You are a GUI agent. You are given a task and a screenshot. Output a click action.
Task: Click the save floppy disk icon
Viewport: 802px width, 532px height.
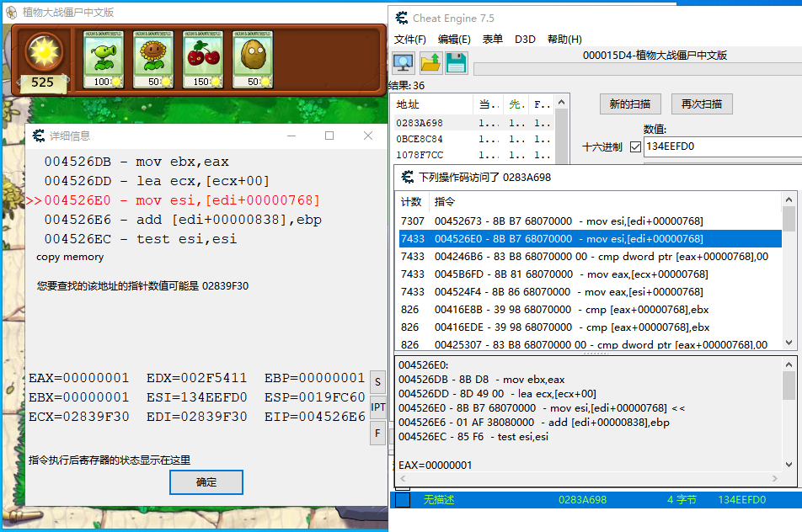point(457,63)
